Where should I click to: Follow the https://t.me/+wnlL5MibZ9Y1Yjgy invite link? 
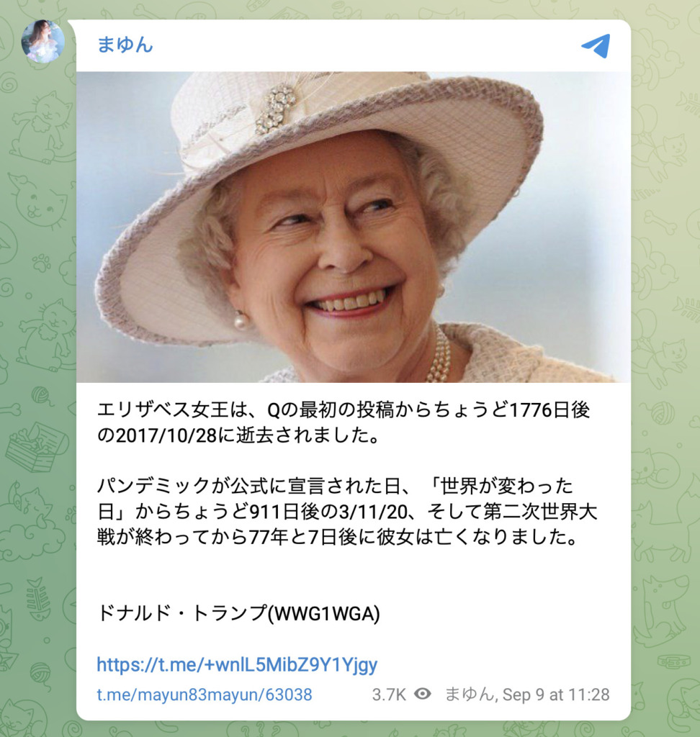click(x=237, y=664)
